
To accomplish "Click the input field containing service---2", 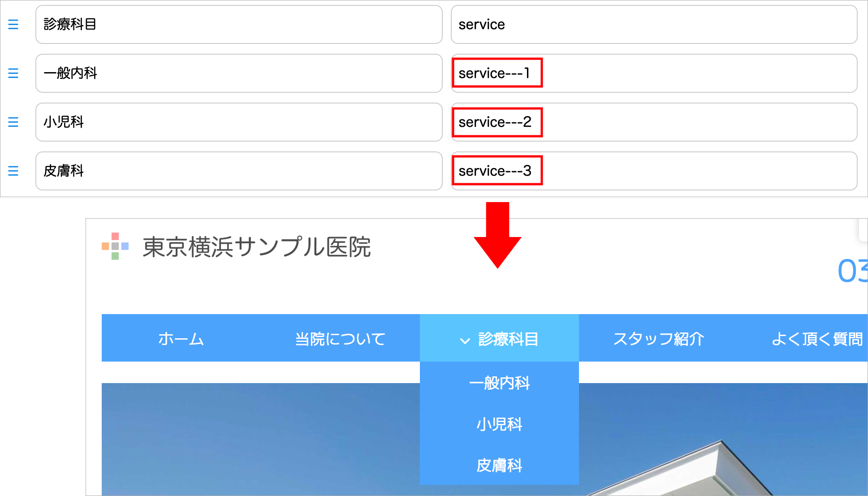I will point(654,122).
